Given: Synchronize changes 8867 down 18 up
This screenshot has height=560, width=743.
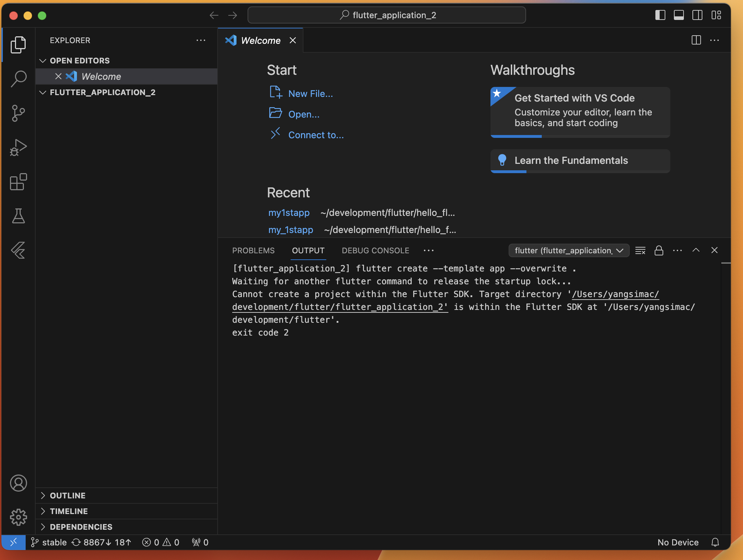Looking at the screenshot, I should tap(102, 542).
